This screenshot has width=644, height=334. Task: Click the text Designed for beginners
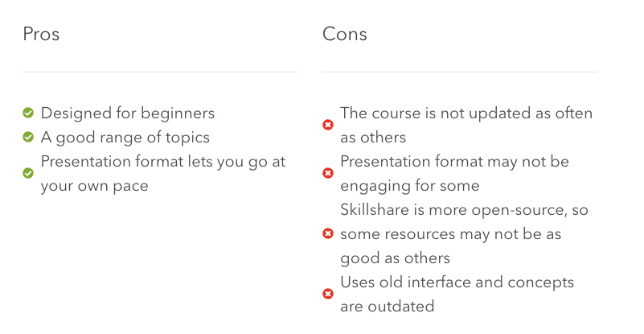click(128, 113)
